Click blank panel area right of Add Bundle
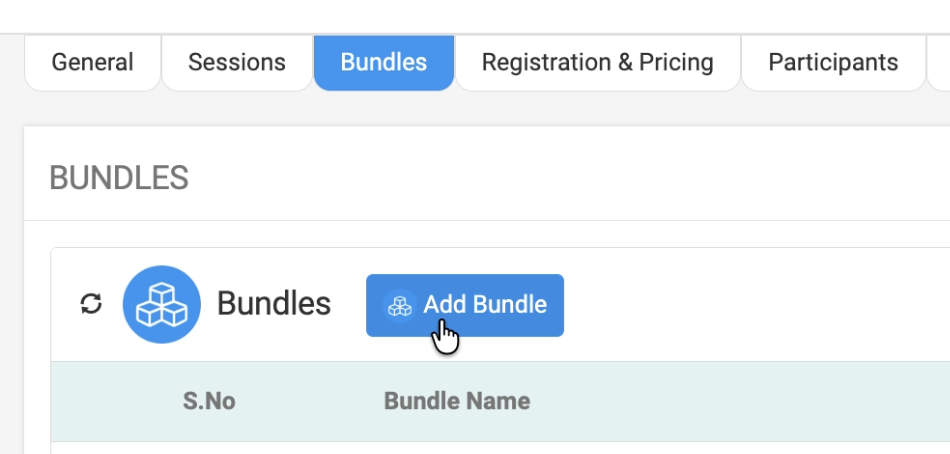The height and width of the screenshot is (454, 950). (750, 304)
